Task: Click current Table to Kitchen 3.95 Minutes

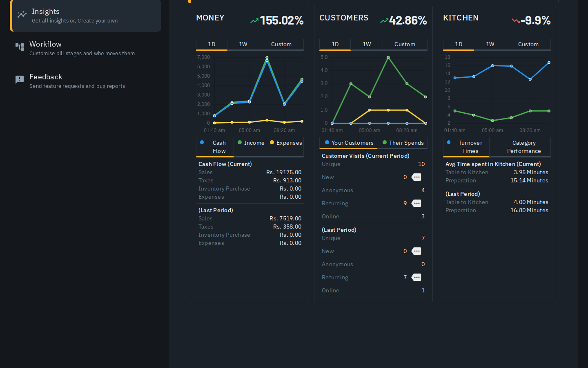Action: pos(531,172)
